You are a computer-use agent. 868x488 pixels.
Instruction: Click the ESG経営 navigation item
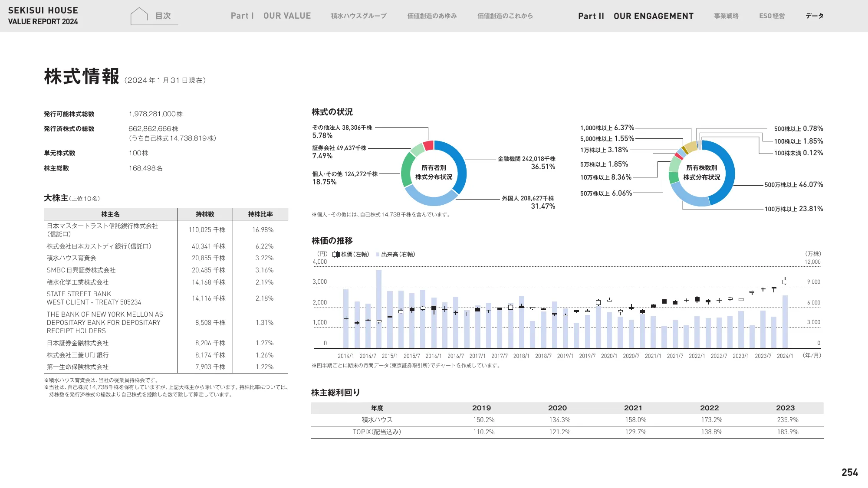tap(772, 16)
